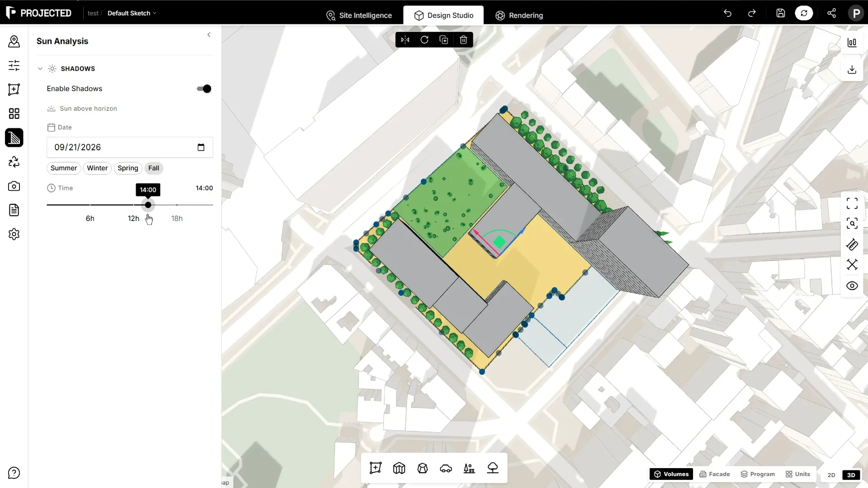
Task: Open the Site Intelligence tab
Action: (359, 15)
